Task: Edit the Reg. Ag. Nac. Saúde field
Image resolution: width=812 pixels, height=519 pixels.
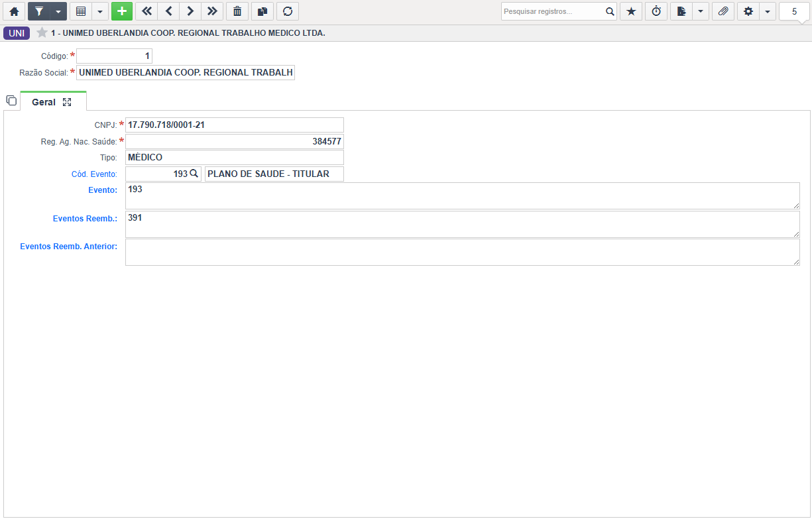Action: coord(235,141)
